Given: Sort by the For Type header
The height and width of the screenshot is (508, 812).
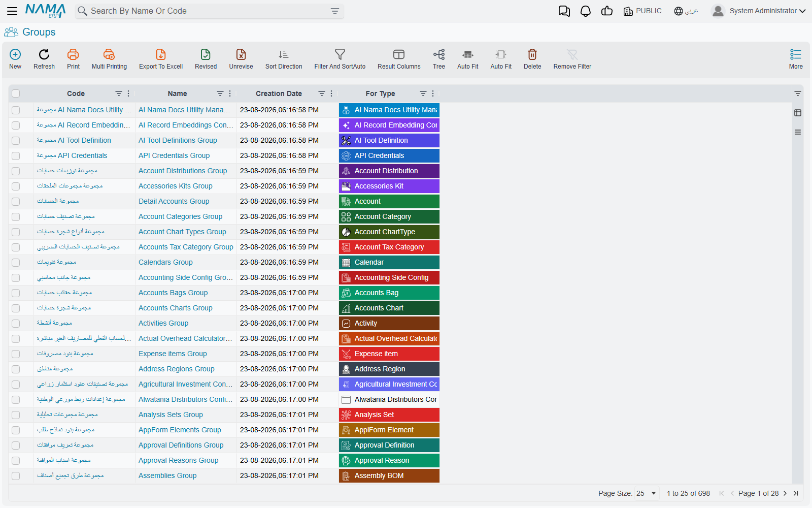Looking at the screenshot, I should click(x=380, y=93).
